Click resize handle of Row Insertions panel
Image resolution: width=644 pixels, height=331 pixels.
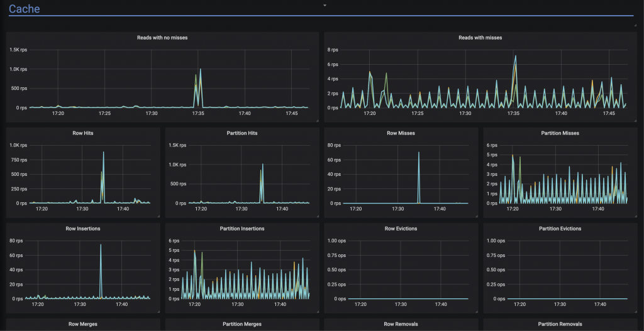coord(158,312)
